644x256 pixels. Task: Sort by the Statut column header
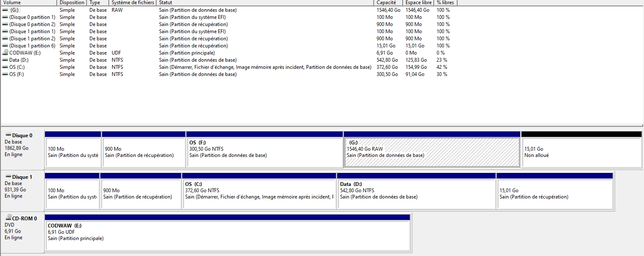pos(265,3)
